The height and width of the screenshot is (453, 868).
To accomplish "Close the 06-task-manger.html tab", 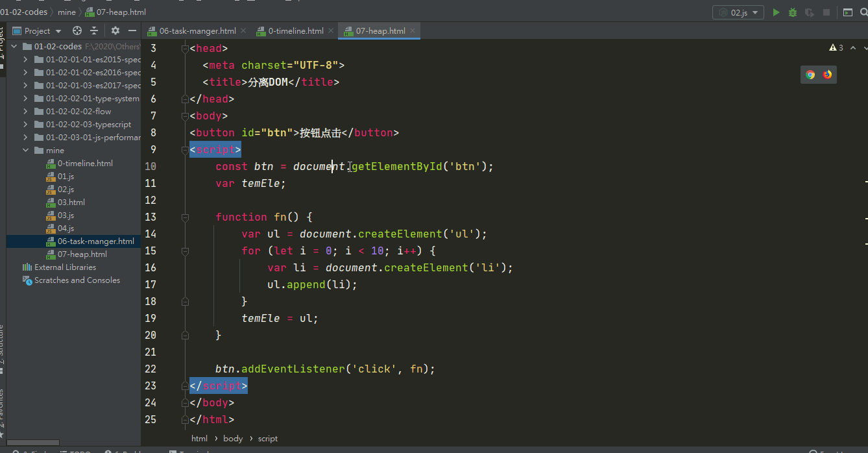I will (243, 31).
